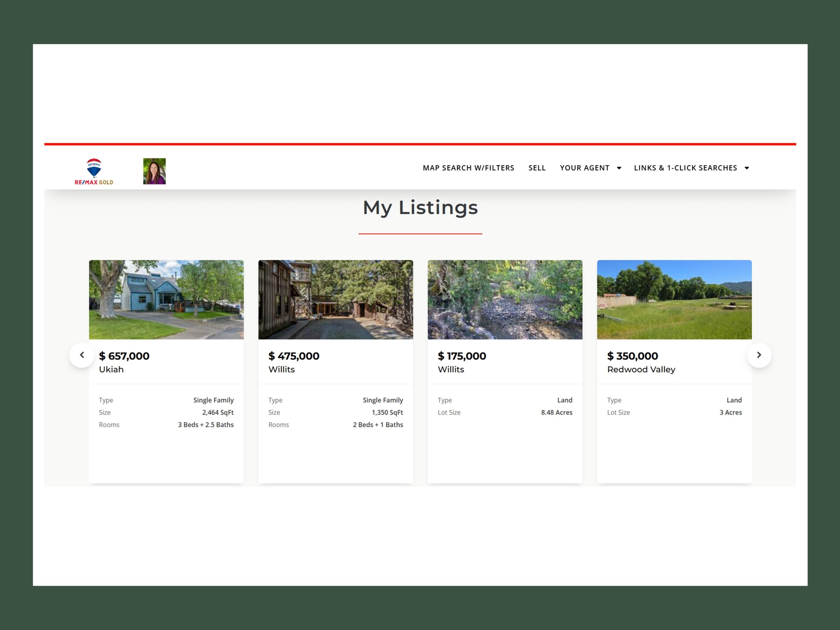Open Map Search W/Filters page
This screenshot has width=840, height=630.
pos(468,168)
